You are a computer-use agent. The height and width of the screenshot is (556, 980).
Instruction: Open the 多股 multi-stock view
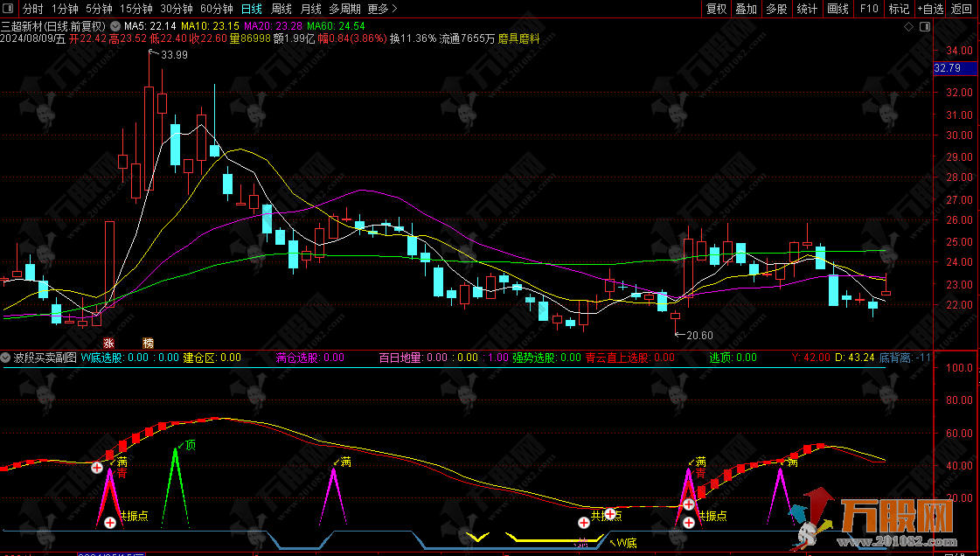pyautogui.click(x=776, y=9)
